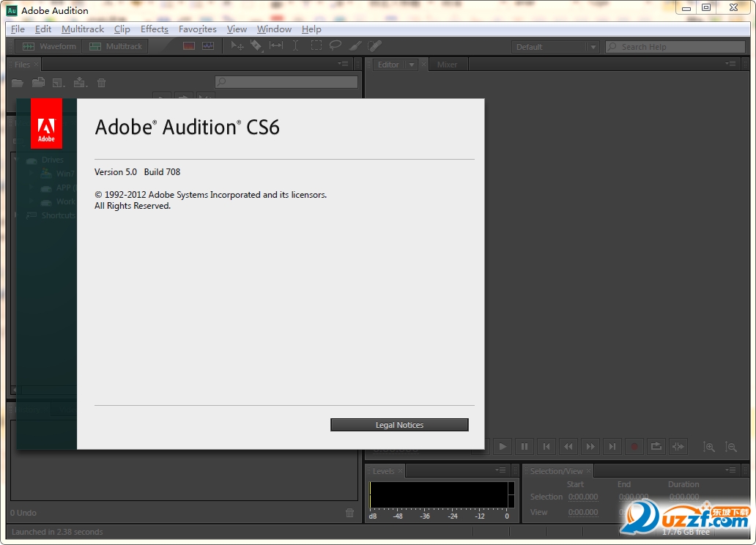The image size is (756, 545).
Task: Open the Default workspace dropdown
Action: [555, 47]
